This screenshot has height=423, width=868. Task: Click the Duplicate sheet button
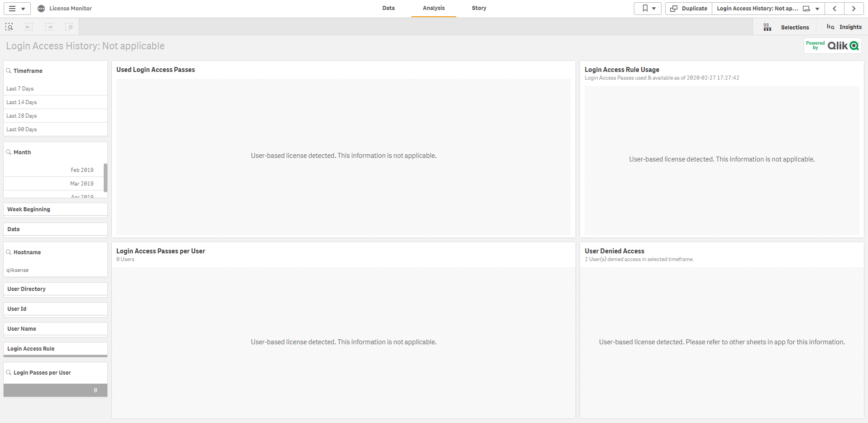pos(689,9)
